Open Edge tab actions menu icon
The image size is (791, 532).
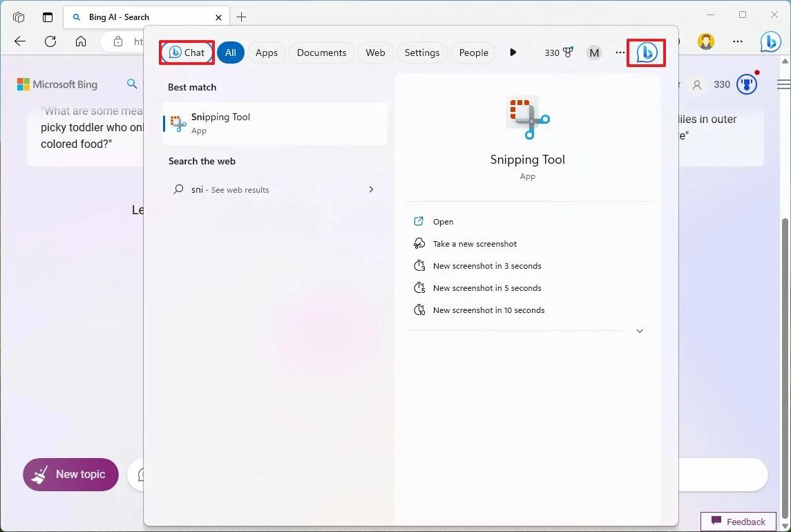pos(48,17)
